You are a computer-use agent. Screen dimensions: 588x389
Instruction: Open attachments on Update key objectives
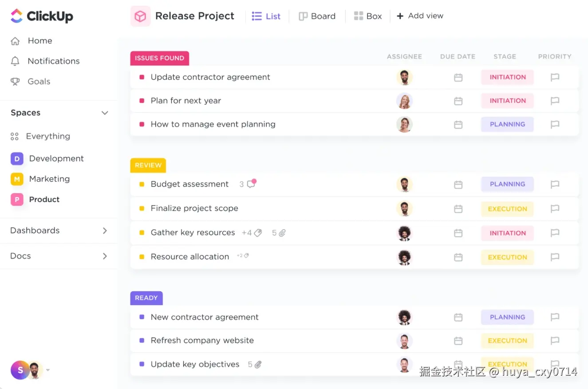pos(258,365)
